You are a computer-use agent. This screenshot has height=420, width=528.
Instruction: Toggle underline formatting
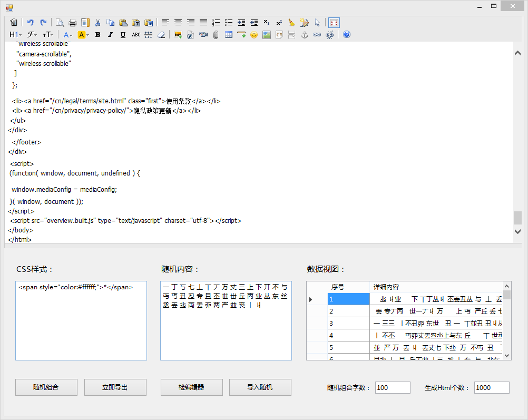coord(123,35)
